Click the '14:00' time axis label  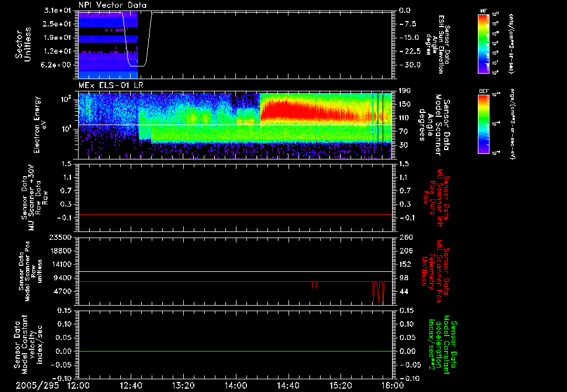coord(235,385)
